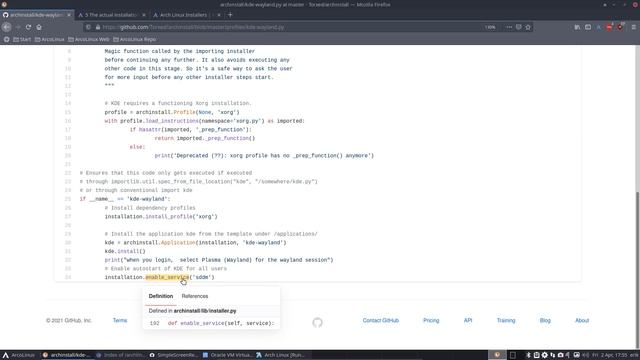This screenshot has width=640, height=360.
Task: Open the Contact GitHub footer link
Action: coord(380,320)
